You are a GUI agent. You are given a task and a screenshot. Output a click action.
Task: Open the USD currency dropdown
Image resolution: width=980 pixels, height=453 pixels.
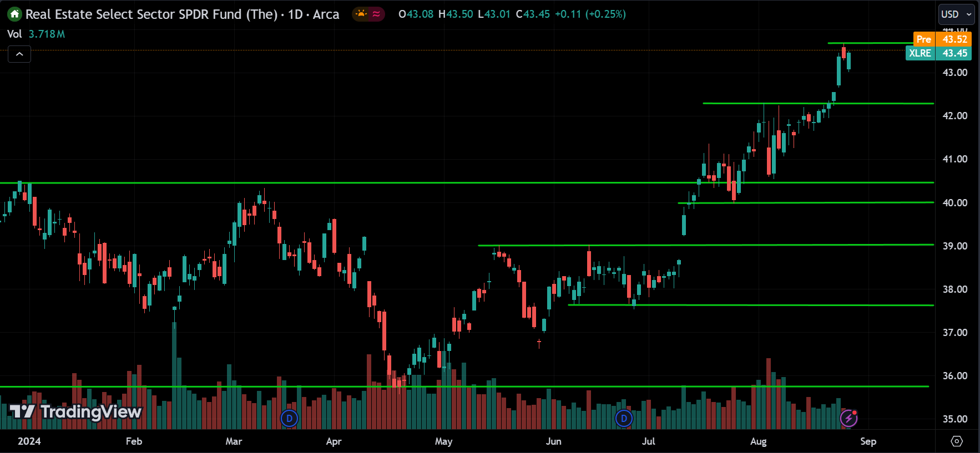[956, 14]
